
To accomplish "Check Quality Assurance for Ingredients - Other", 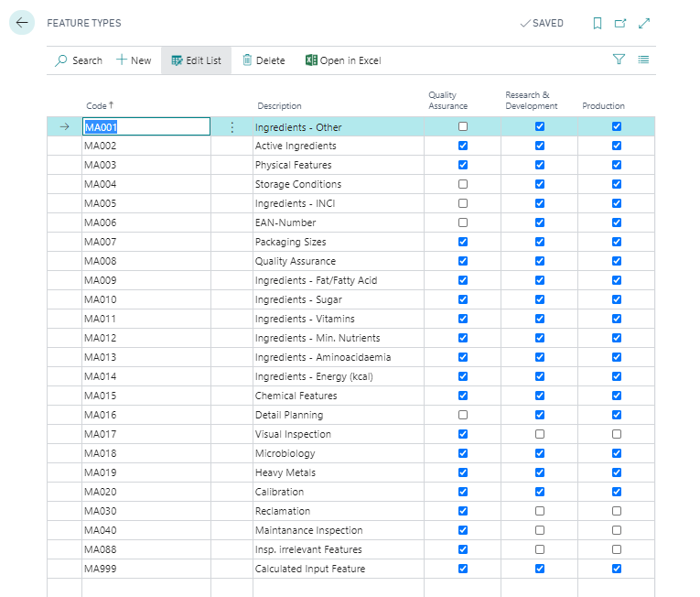I will tap(463, 126).
